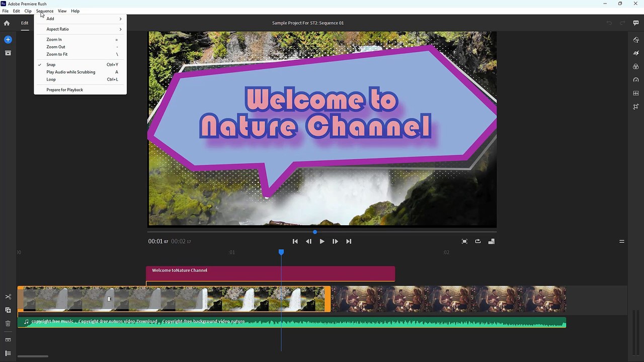Choose Zoom Out from Sequence menu

click(80, 47)
